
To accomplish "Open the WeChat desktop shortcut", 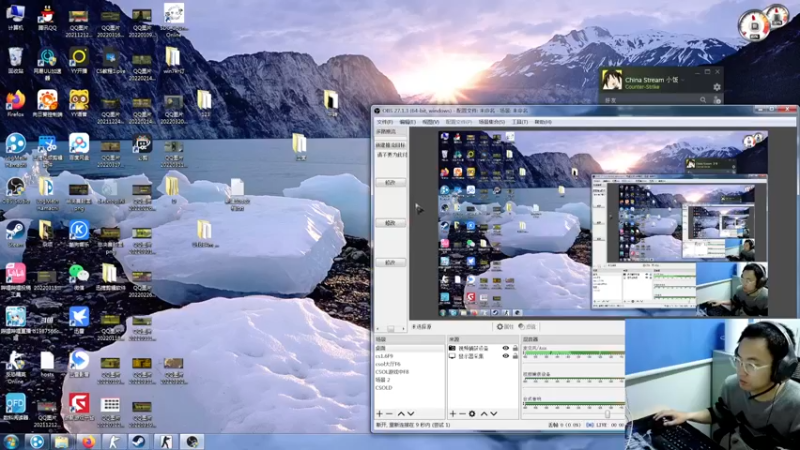I will pyautogui.click(x=79, y=277).
